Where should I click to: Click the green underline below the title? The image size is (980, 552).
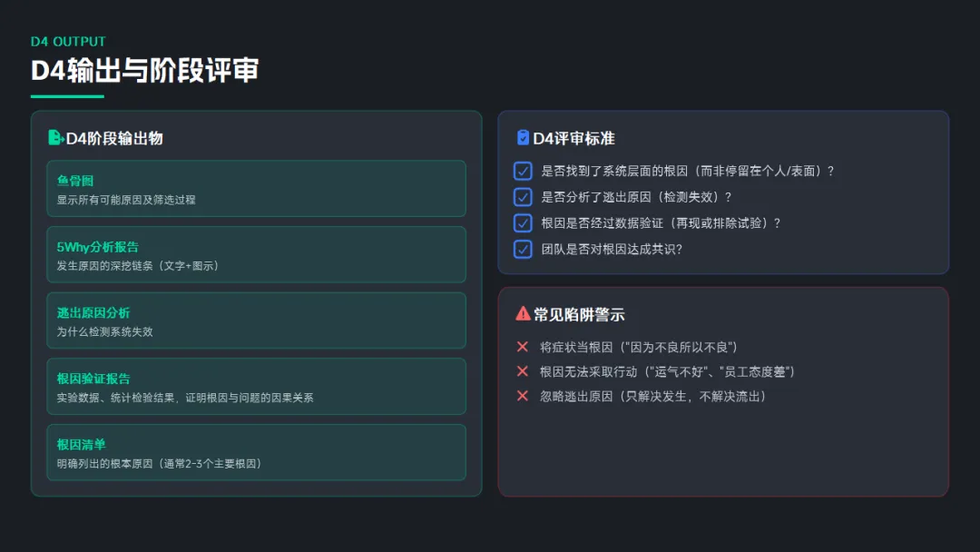67,96
